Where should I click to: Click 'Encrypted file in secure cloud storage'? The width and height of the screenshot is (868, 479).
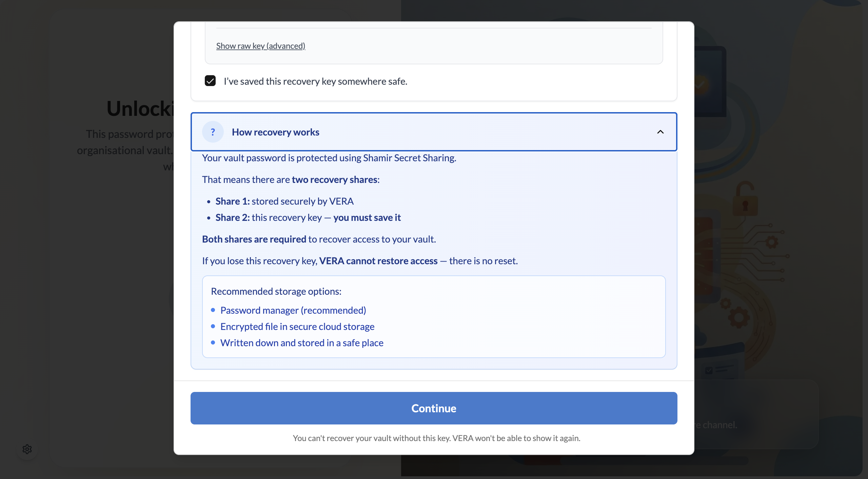click(297, 326)
